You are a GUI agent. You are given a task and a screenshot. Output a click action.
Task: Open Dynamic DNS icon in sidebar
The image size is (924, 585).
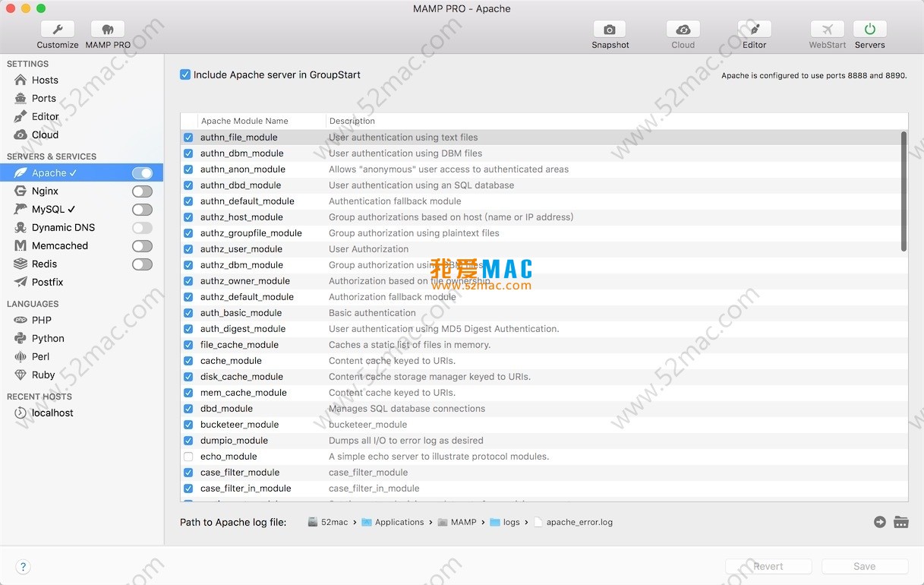(x=20, y=227)
